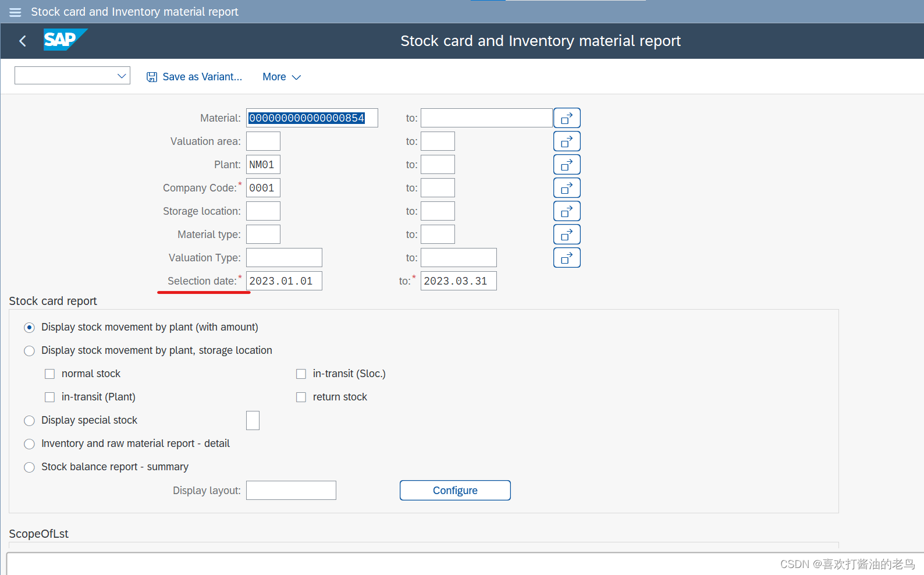
Task: Click the Material type from field
Action: (x=263, y=235)
